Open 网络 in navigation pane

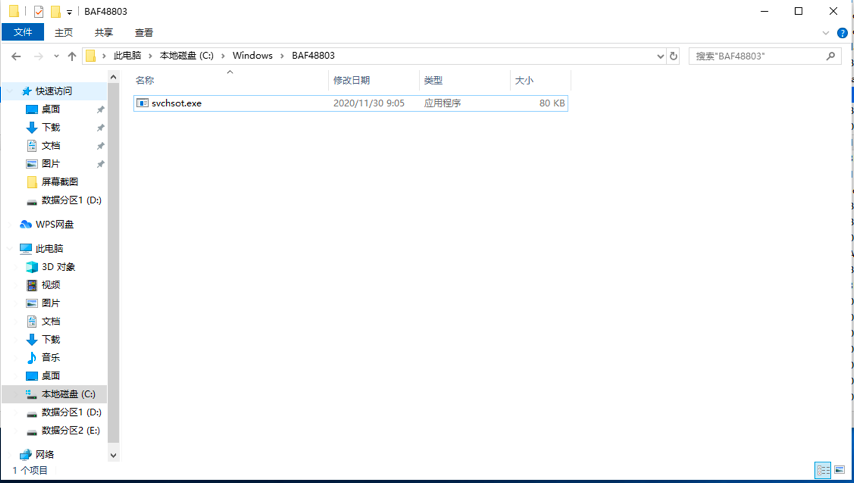[44, 454]
